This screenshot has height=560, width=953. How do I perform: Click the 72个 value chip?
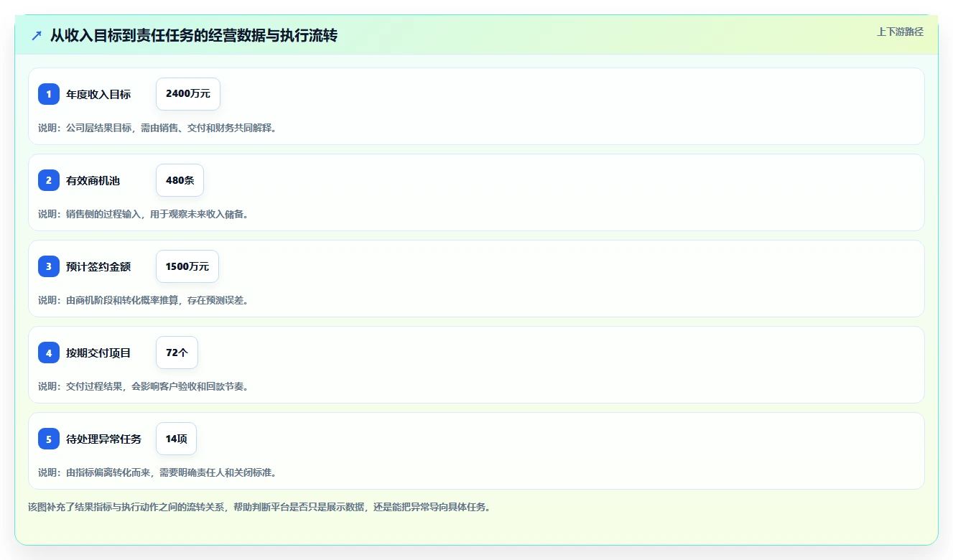177,353
